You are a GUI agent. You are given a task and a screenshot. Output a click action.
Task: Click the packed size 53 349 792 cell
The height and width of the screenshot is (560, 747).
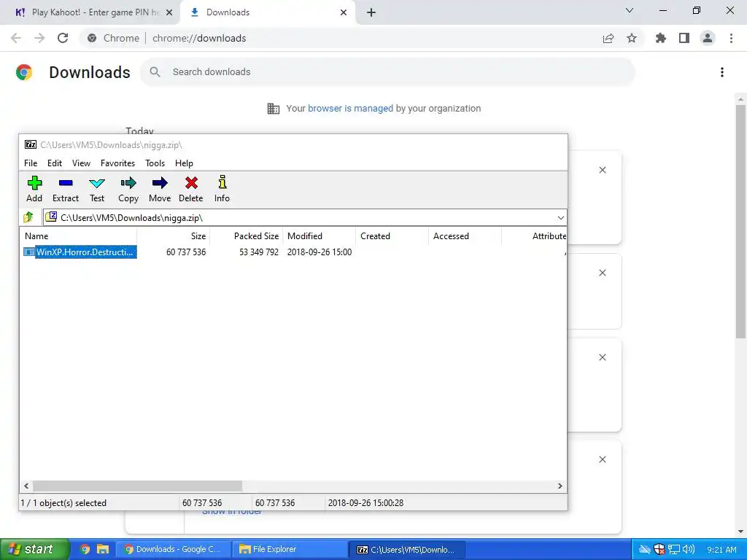point(259,252)
